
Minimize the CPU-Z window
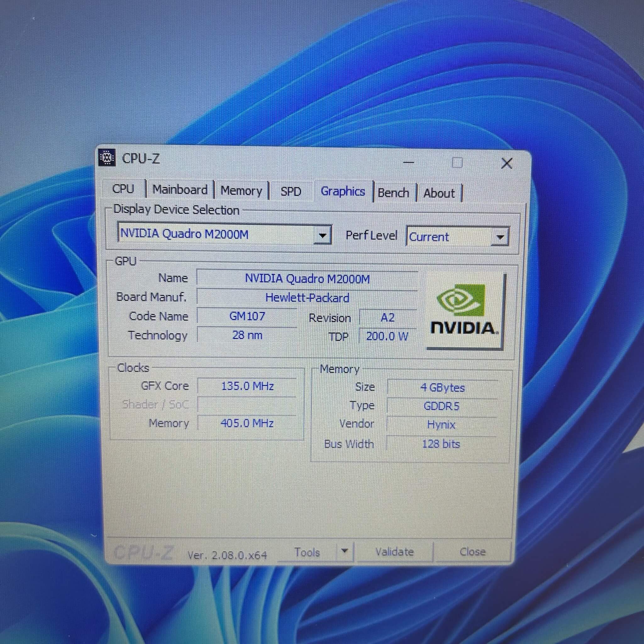(408, 162)
